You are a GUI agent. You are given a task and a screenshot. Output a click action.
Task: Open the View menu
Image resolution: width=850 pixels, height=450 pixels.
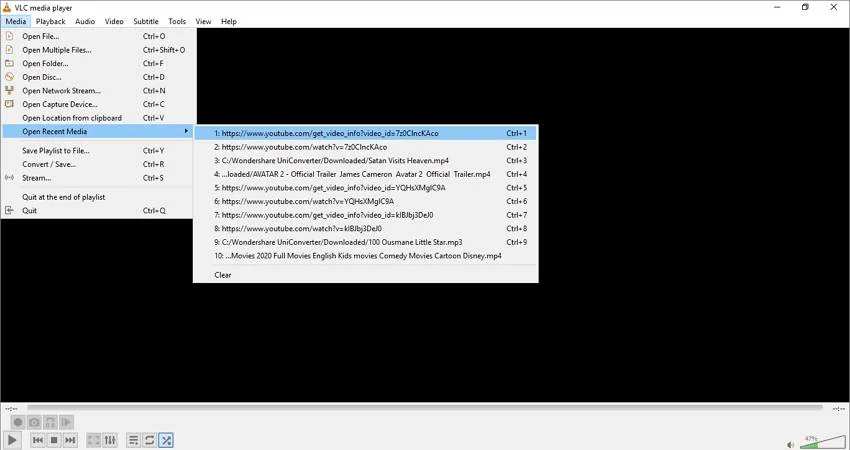tap(203, 21)
